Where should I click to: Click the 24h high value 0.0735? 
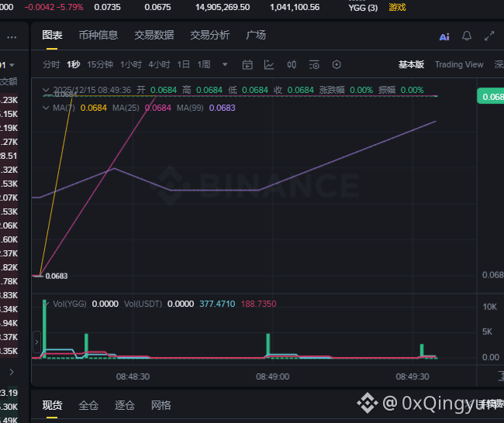(107, 7)
